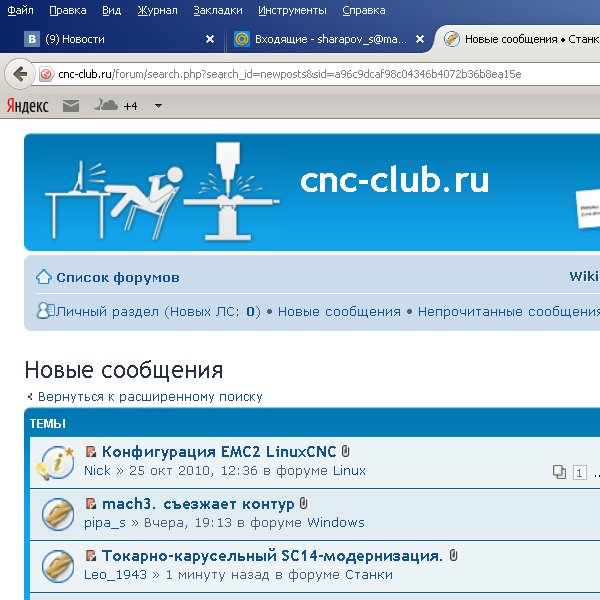The image size is (600, 600).
Task: Check the Yandex weather +4 icon
Action: click(116, 105)
